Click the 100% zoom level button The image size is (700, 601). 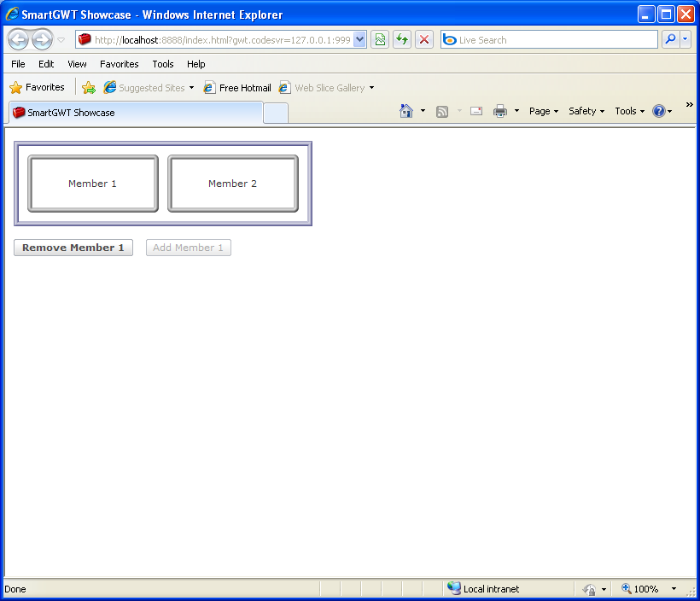pyautogui.click(x=640, y=589)
